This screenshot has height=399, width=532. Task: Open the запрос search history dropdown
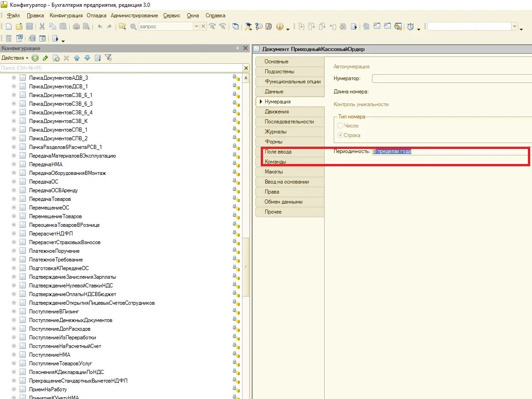[196, 26]
